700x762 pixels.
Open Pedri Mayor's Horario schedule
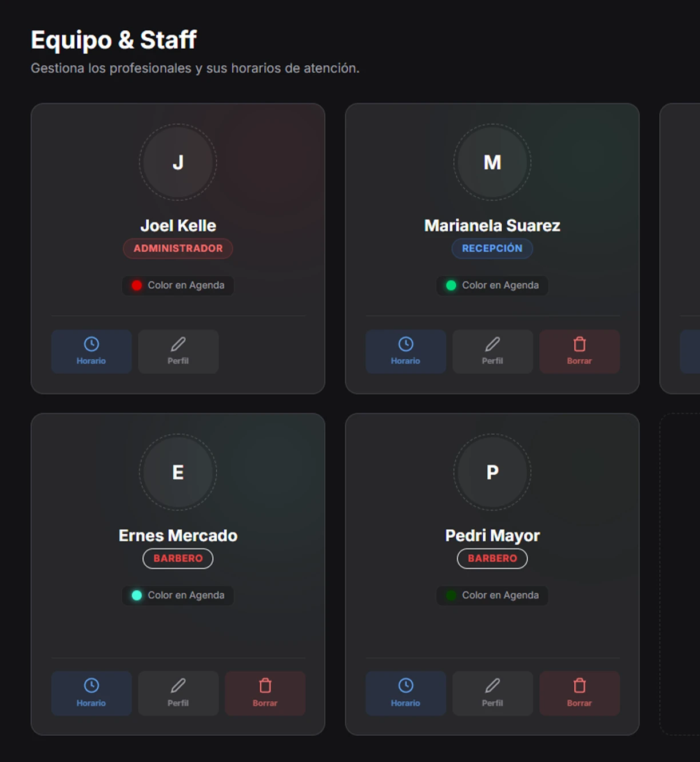click(405, 693)
